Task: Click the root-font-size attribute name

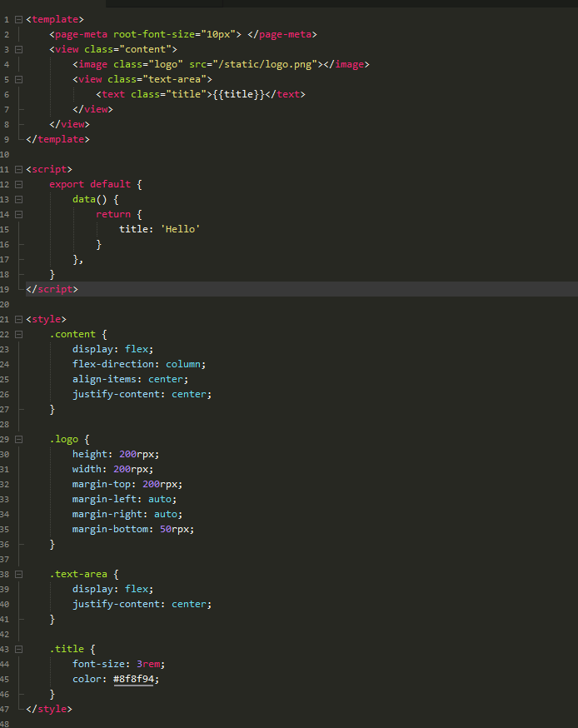Action: point(154,34)
